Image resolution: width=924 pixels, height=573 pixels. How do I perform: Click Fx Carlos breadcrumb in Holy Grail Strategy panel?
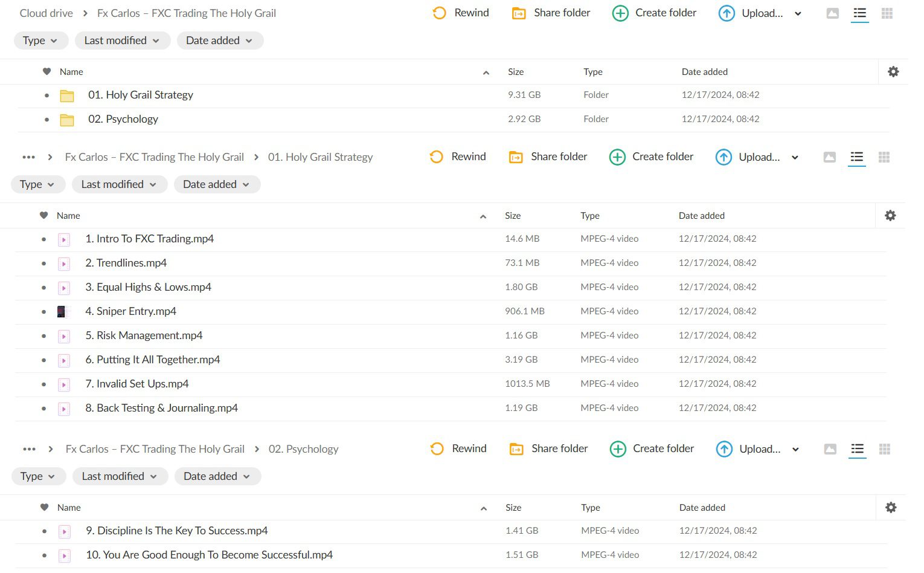(155, 157)
